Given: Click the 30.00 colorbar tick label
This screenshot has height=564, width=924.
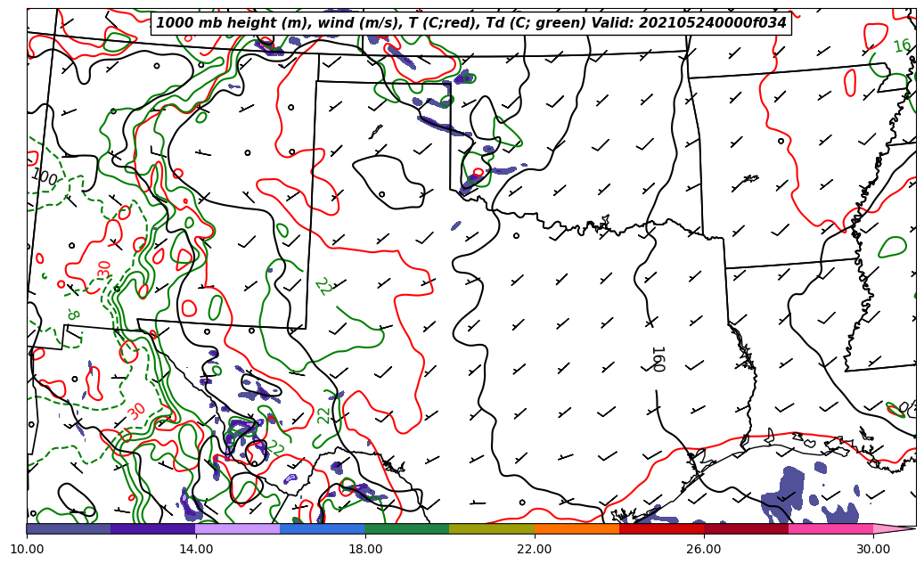Looking at the screenshot, I should point(873,550).
